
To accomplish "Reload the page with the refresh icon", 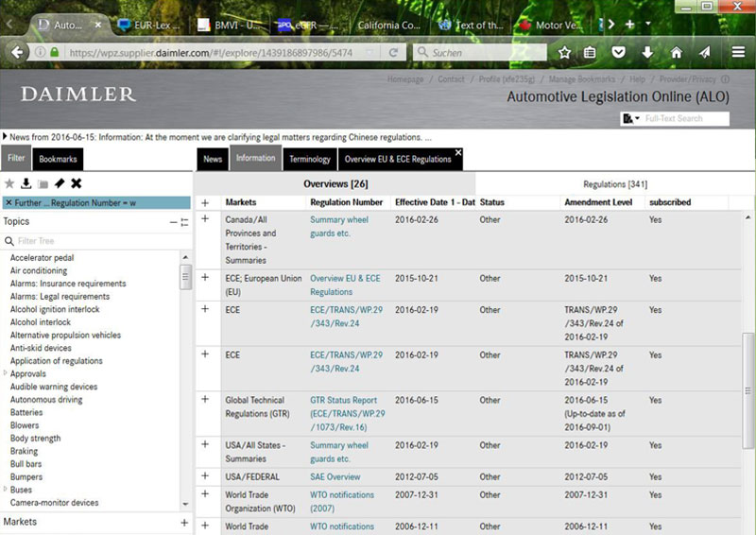I will point(393,52).
